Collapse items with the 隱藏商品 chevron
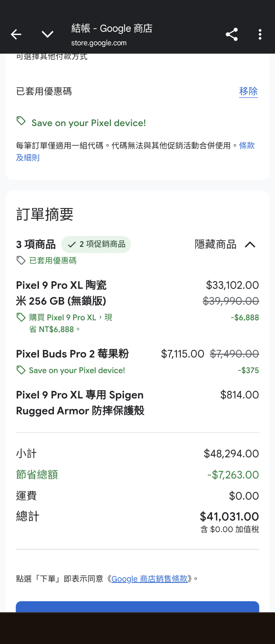 [x=250, y=245]
